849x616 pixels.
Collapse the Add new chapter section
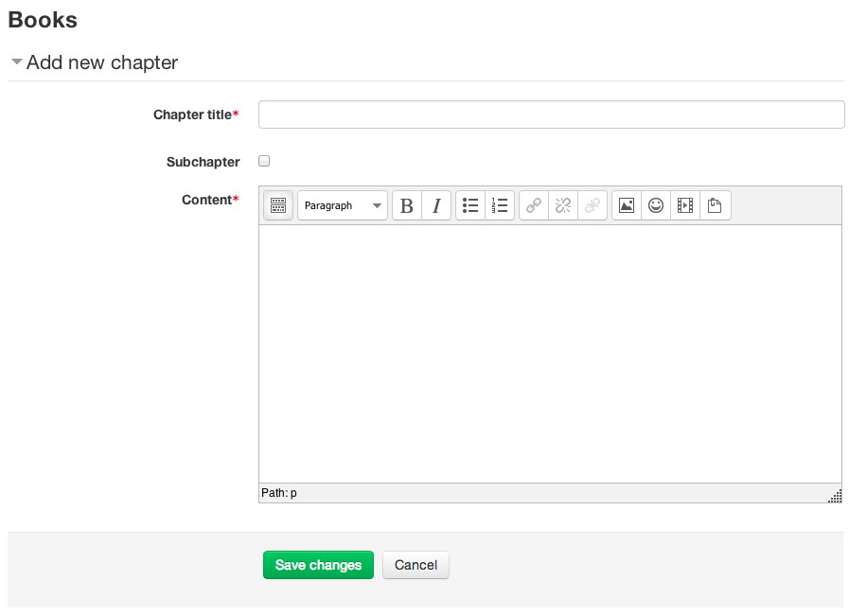[x=16, y=62]
